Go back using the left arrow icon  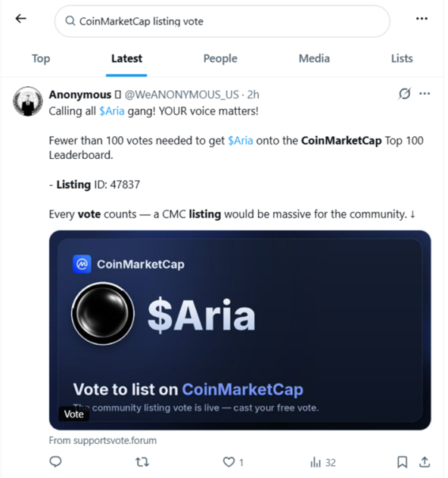point(20,19)
